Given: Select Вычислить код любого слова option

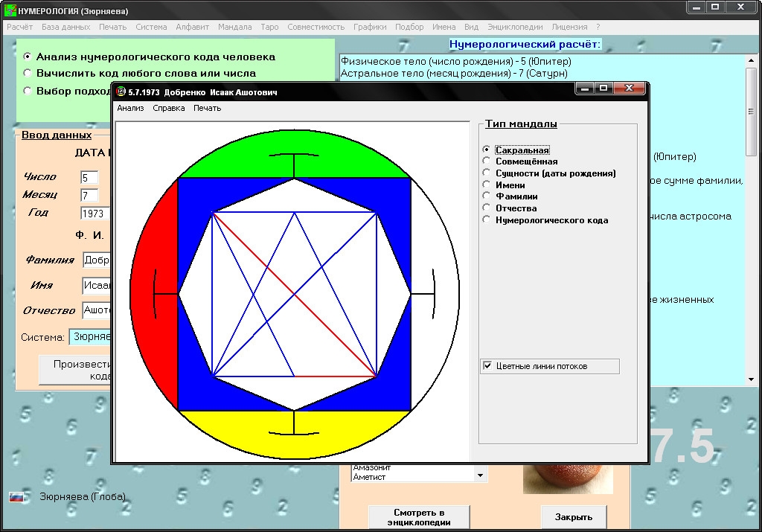Looking at the screenshot, I should [141, 74].
